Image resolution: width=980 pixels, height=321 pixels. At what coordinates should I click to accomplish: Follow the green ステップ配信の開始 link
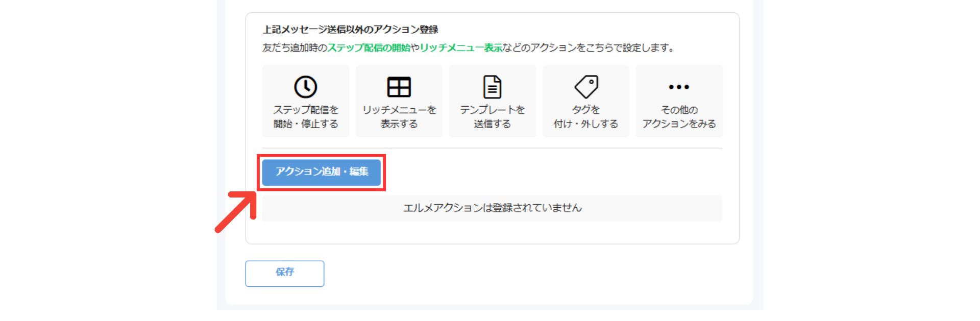coord(369,48)
